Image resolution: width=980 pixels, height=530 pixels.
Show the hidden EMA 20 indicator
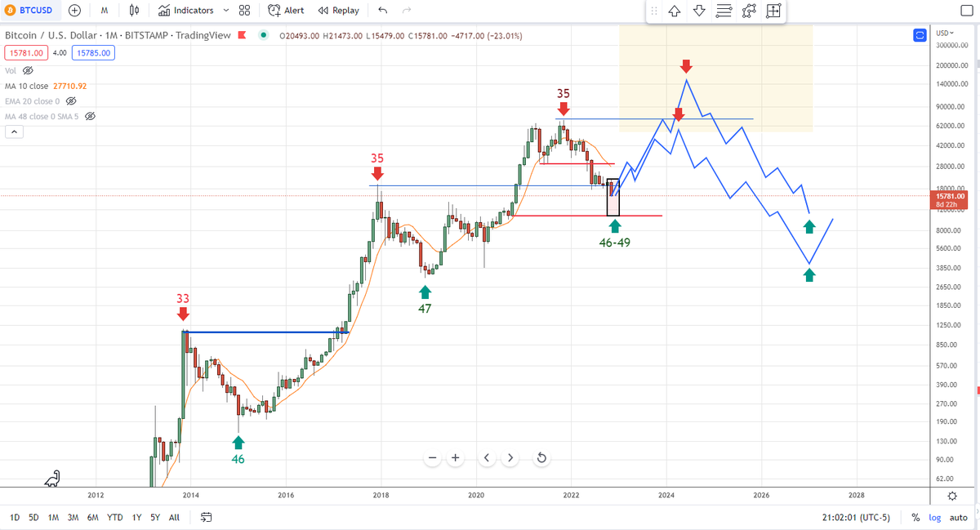71,101
